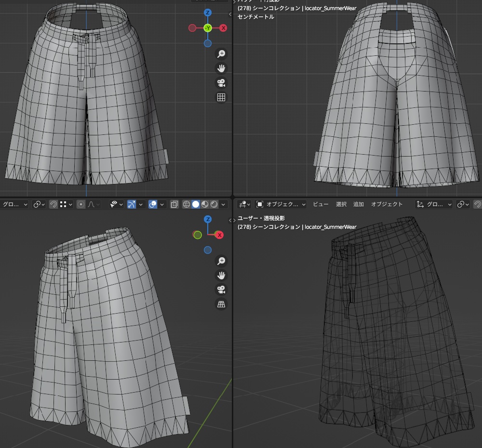Click the pan hand icon in the lower-left viewport
Screen dimensions: 482x448
click(x=221, y=276)
